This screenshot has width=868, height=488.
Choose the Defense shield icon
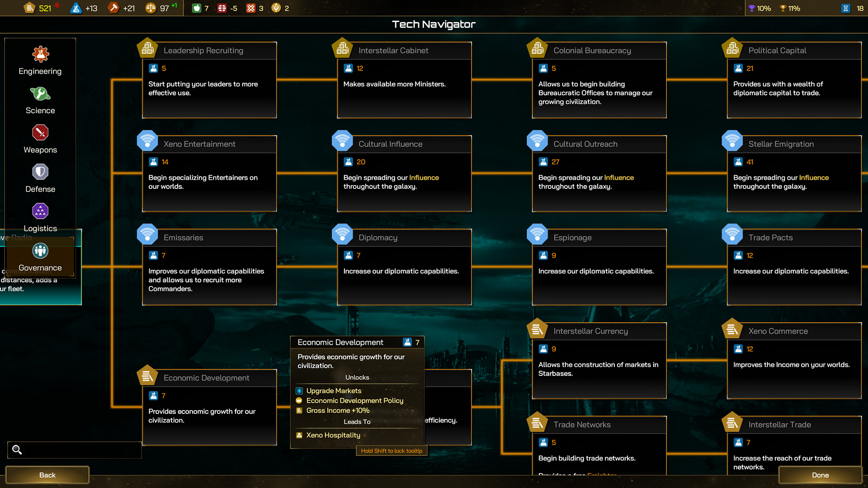pos(40,172)
